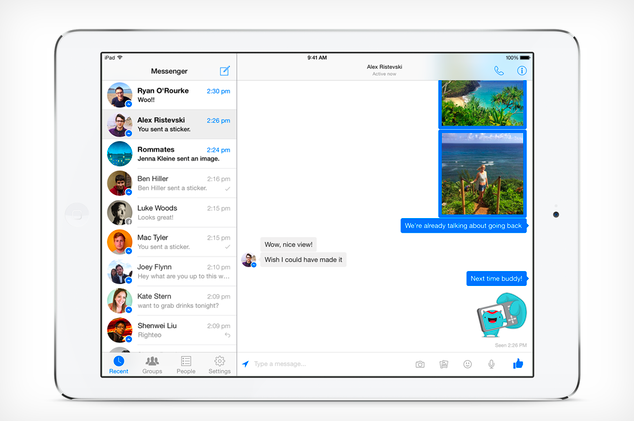Open the Settings tab
The height and width of the screenshot is (421, 634).
[x=220, y=364]
